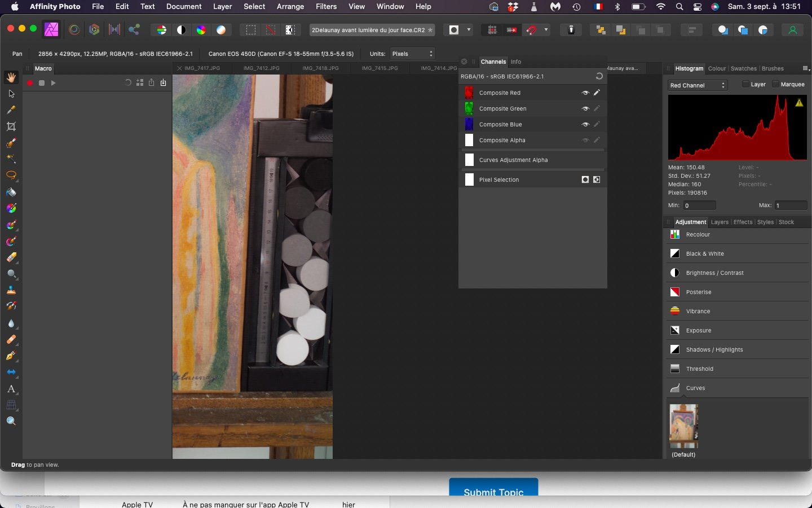Expand the quick mask dropdown arrow
The width and height of the screenshot is (812, 508).
(x=469, y=30)
